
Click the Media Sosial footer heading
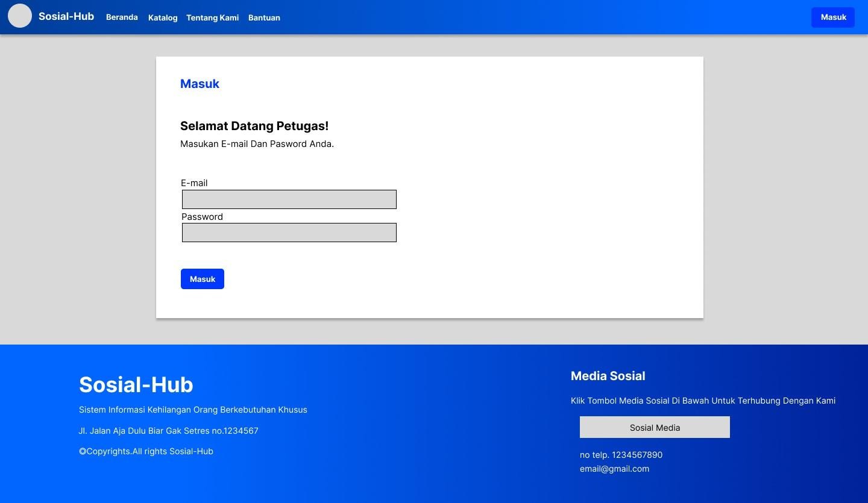(x=608, y=376)
